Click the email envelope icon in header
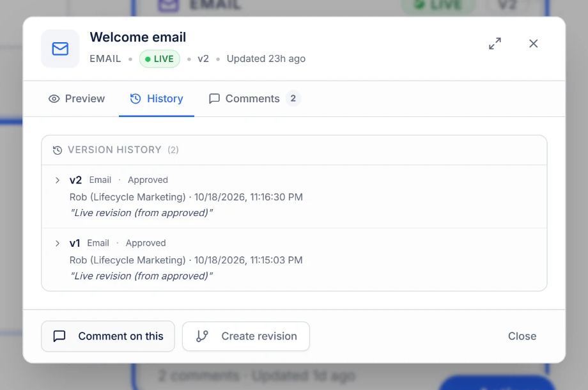This screenshot has width=588, height=390. pos(60,49)
